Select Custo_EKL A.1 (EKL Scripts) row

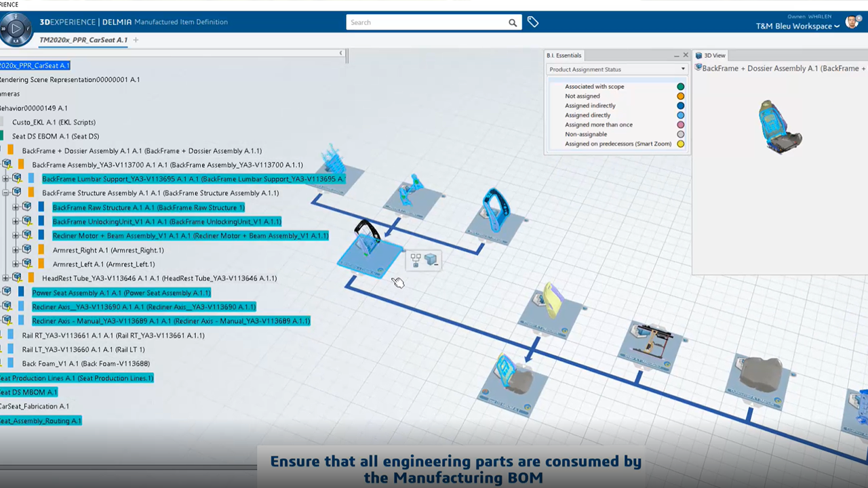point(54,122)
